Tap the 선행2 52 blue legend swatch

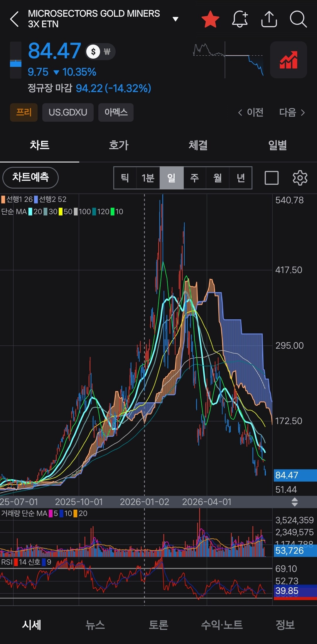pos(36,199)
